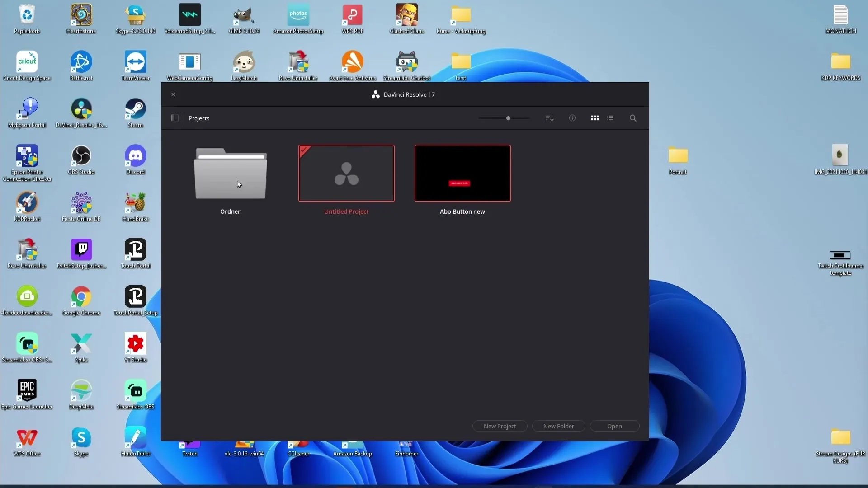Expand the 'Ordner' folder in Projects
Image resolution: width=868 pixels, height=488 pixels.
[230, 173]
